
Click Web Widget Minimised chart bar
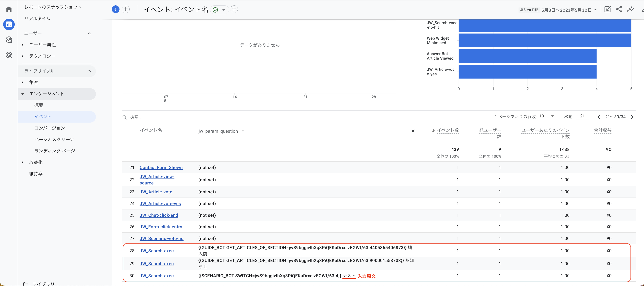pyautogui.click(x=545, y=40)
